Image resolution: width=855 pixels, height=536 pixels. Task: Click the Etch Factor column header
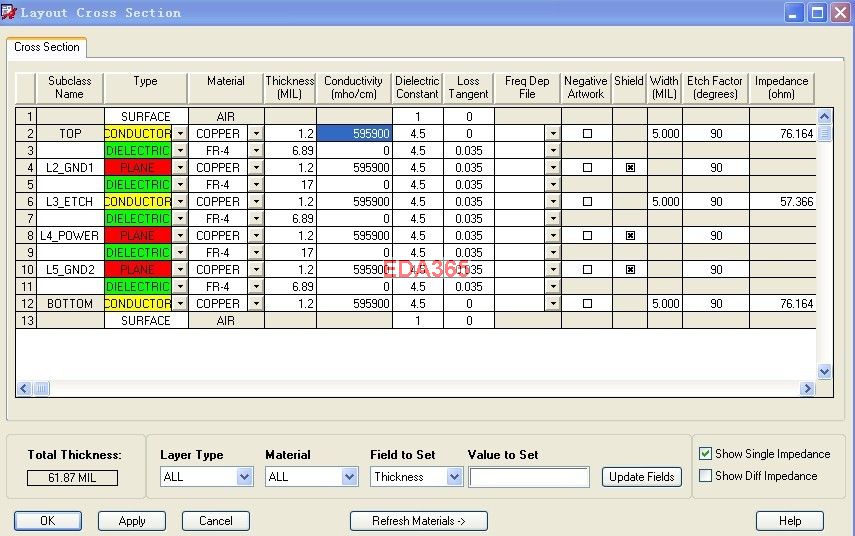click(715, 88)
